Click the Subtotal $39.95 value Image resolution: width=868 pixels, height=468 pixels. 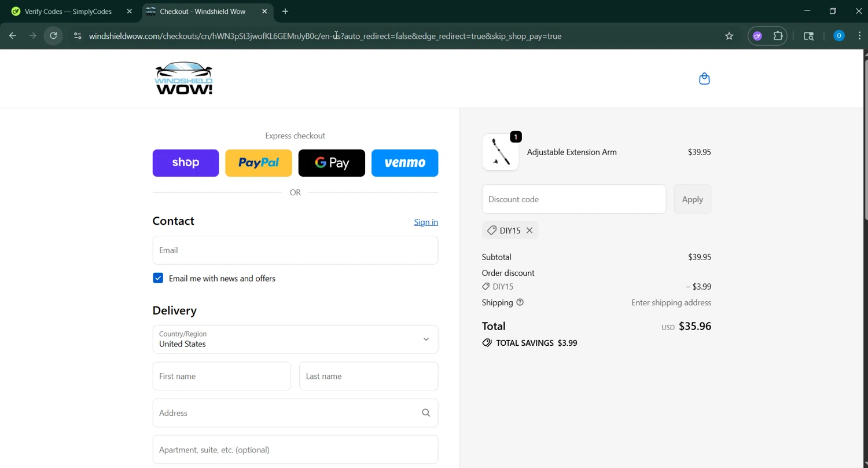700,257
